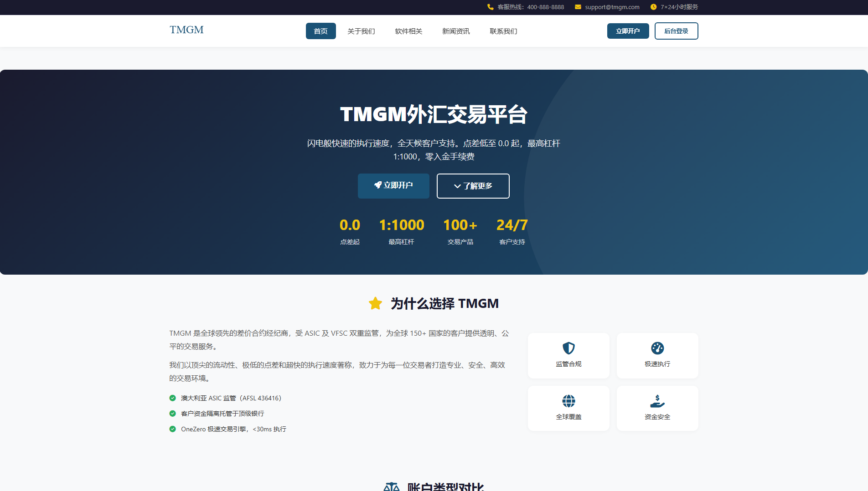Click the 资金安全 card label

click(x=657, y=417)
